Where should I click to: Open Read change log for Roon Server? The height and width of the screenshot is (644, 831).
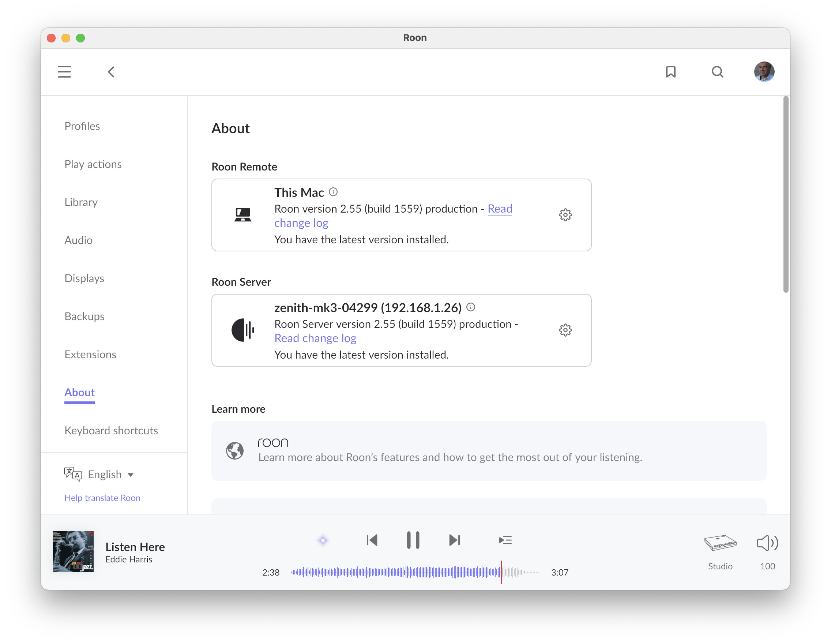(315, 338)
